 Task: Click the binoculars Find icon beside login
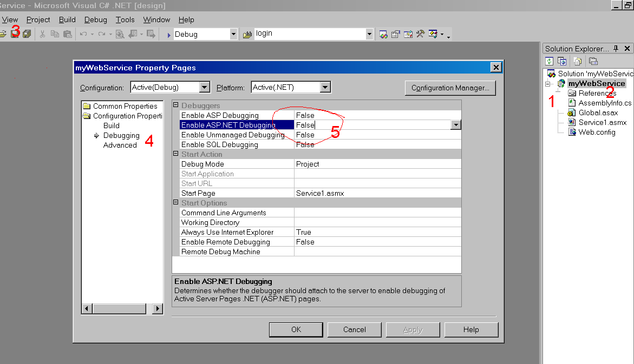click(x=247, y=35)
